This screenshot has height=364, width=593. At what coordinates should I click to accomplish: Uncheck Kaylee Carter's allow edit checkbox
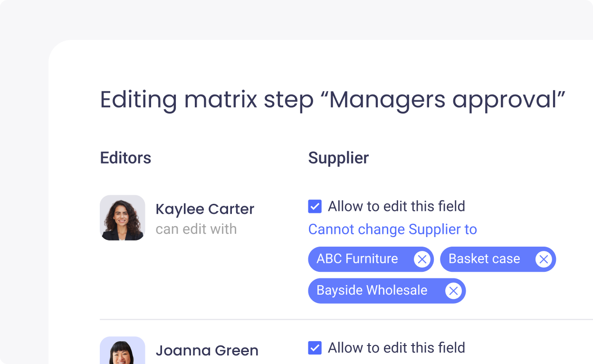[x=315, y=206]
